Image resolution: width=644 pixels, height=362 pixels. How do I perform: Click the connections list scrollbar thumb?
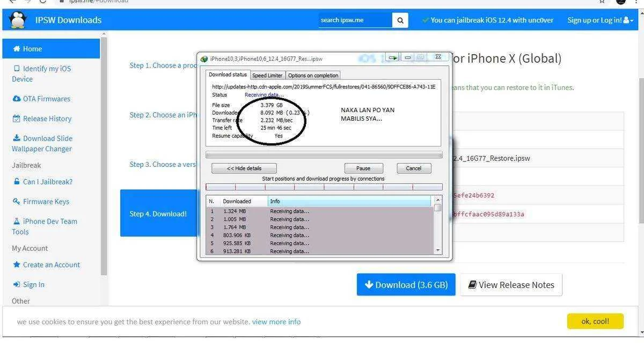438,208
